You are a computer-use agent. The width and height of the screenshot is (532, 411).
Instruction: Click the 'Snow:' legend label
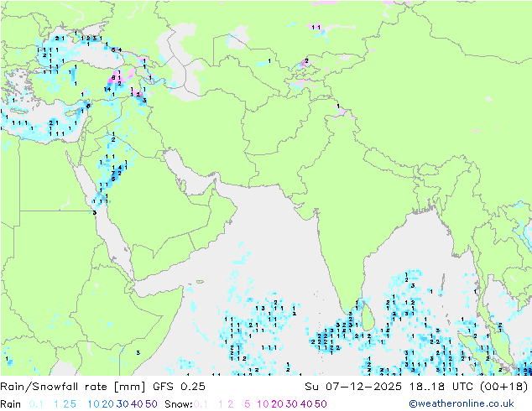pyautogui.click(x=179, y=404)
